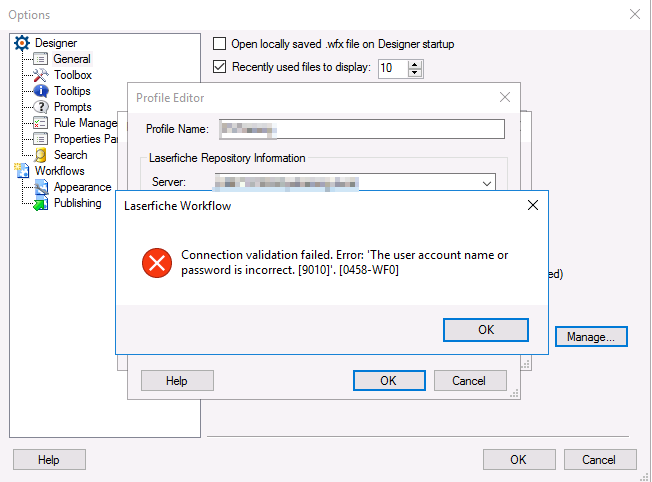Select the Rule Manager tree item
The width and height of the screenshot is (652, 482).
[x=85, y=123]
